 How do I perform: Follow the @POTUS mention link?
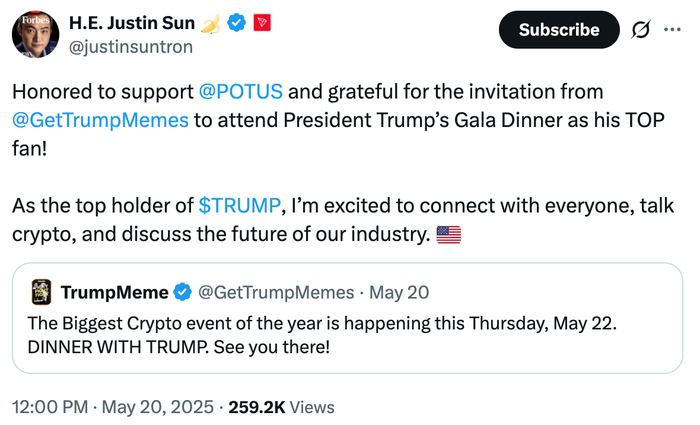pyautogui.click(x=241, y=92)
